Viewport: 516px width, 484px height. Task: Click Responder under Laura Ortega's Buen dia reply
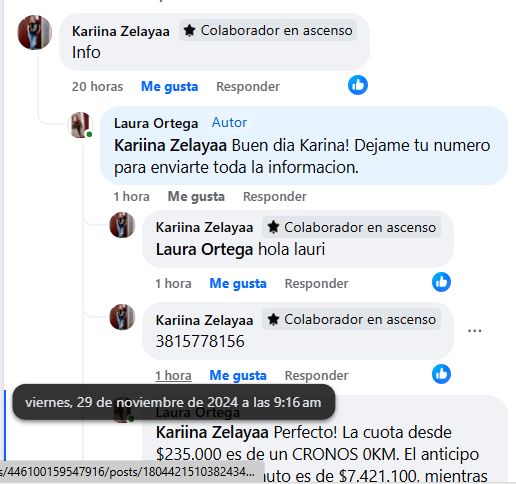click(x=275, y=197)
